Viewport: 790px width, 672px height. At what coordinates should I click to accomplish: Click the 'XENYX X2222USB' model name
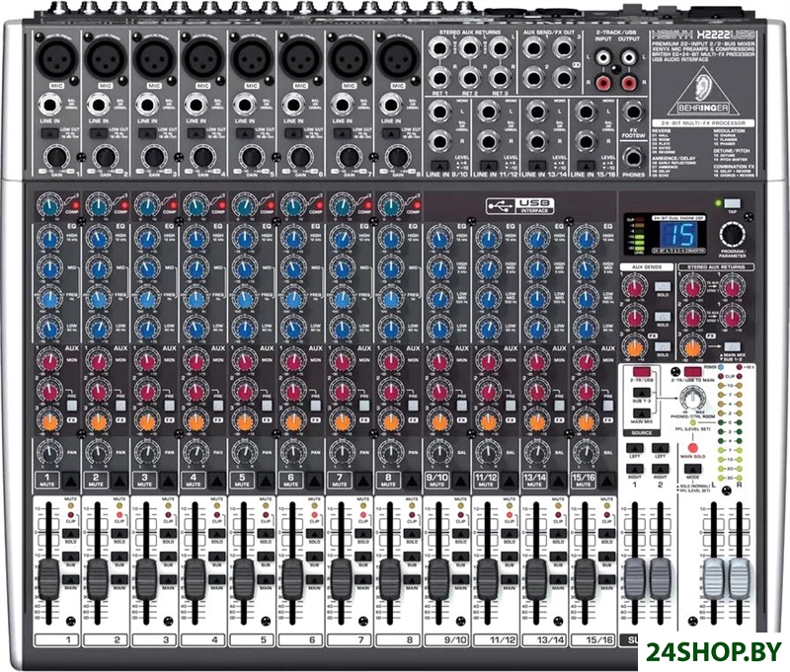tap(703, 36)
